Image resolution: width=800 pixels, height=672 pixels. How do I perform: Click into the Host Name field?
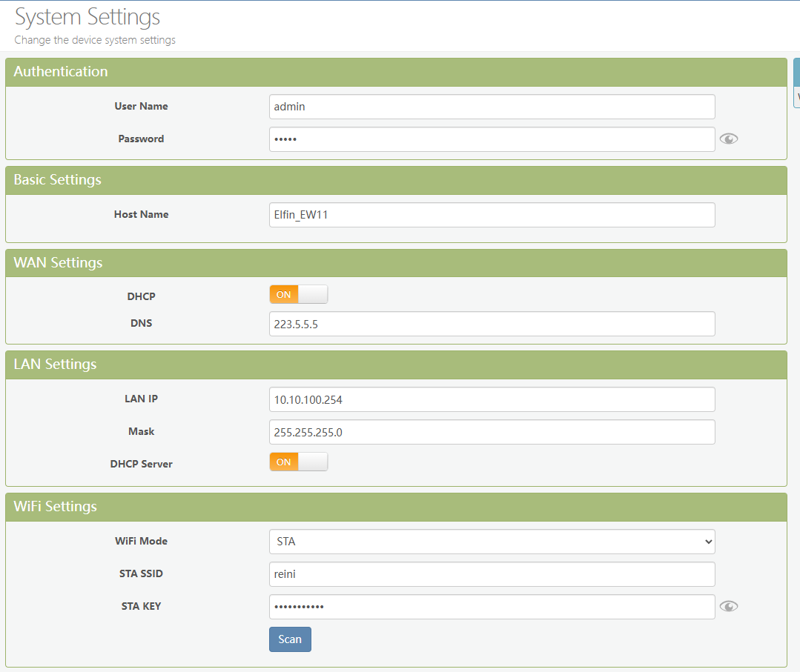click(x=492, y=215)
